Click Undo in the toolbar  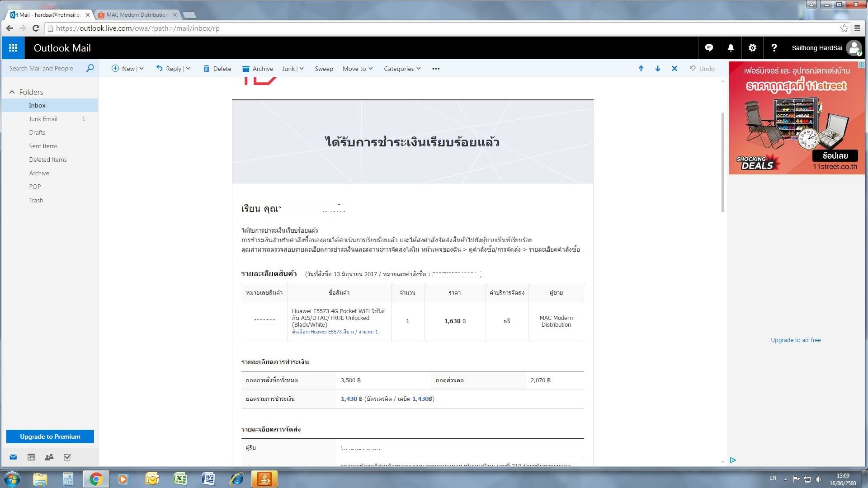pos(702,69)
